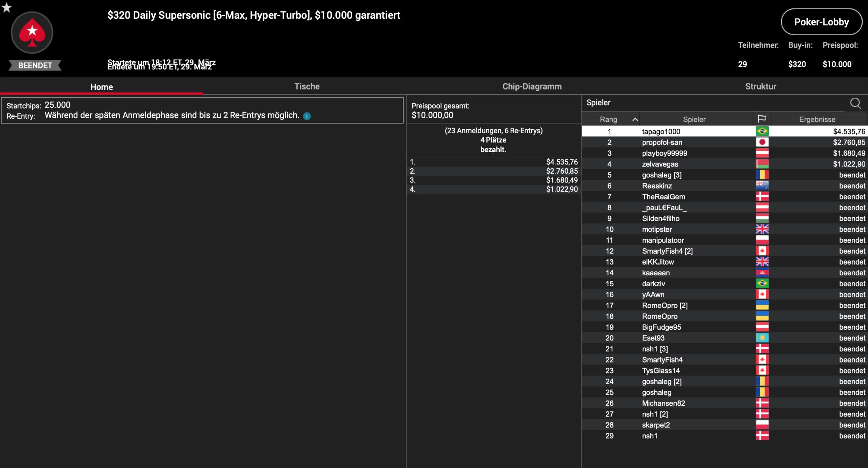This screenshot has width=868, height=468.
Task: Open the player search magnifier
Action: [855, 103]
